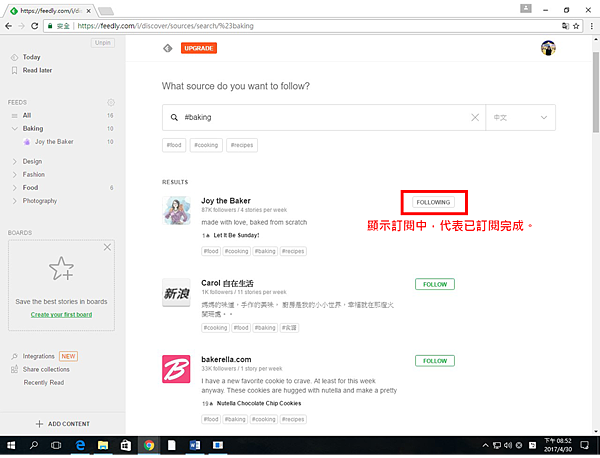600x458 pixels.
Task: Open the Windows Start menu
Action: [11, 445]
